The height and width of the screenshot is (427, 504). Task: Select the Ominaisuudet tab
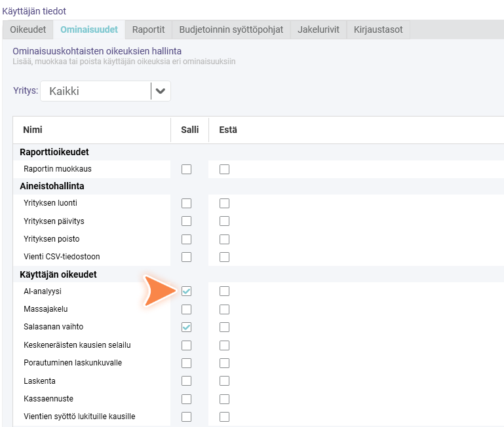coord(89,29)
